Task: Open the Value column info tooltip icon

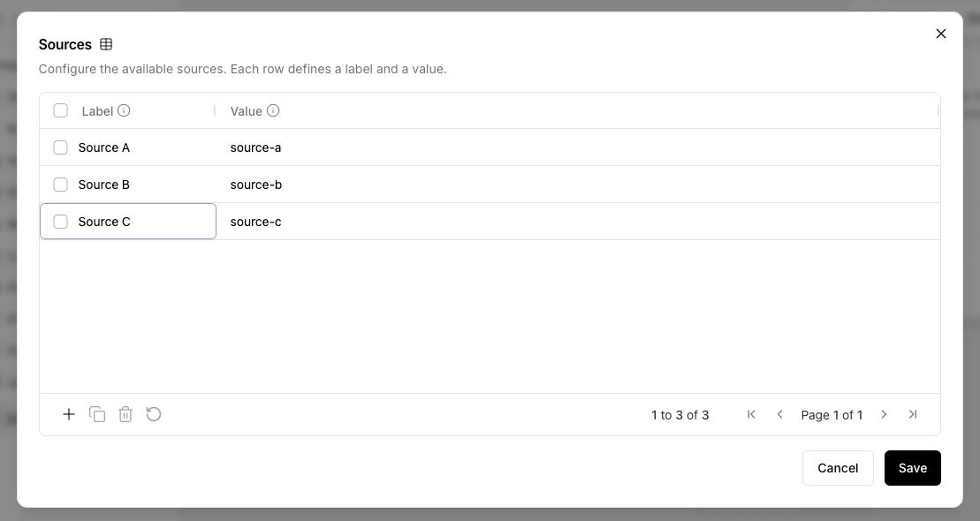Action: pos(272,110)
